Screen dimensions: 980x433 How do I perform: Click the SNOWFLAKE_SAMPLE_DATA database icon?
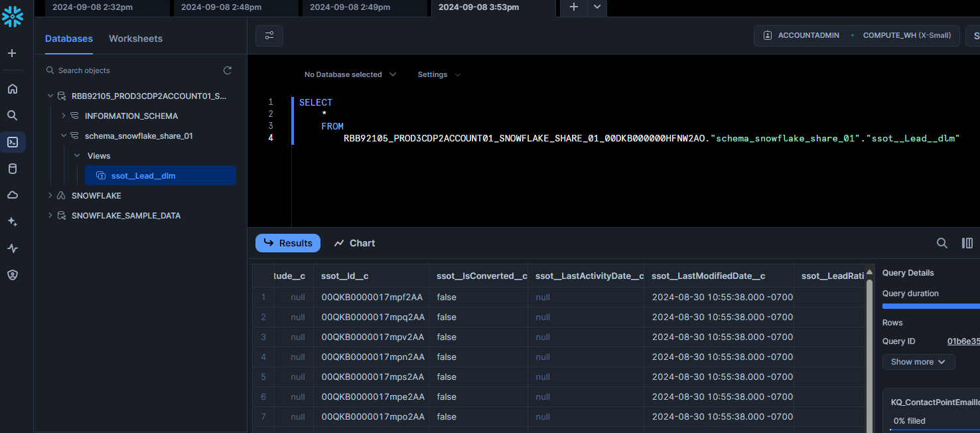pyautogui.click(x=62, y=216)
